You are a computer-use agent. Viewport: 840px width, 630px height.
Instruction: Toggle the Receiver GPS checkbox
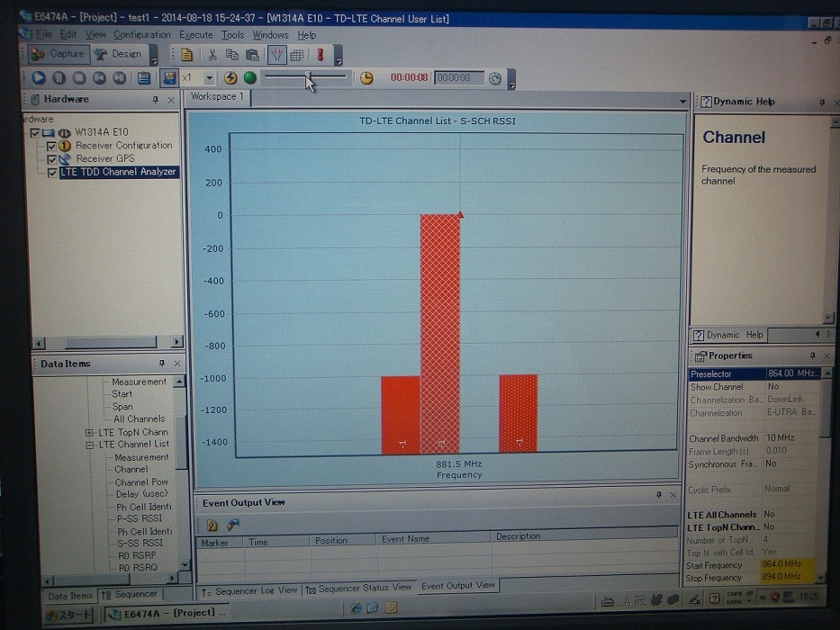point(51,159)
